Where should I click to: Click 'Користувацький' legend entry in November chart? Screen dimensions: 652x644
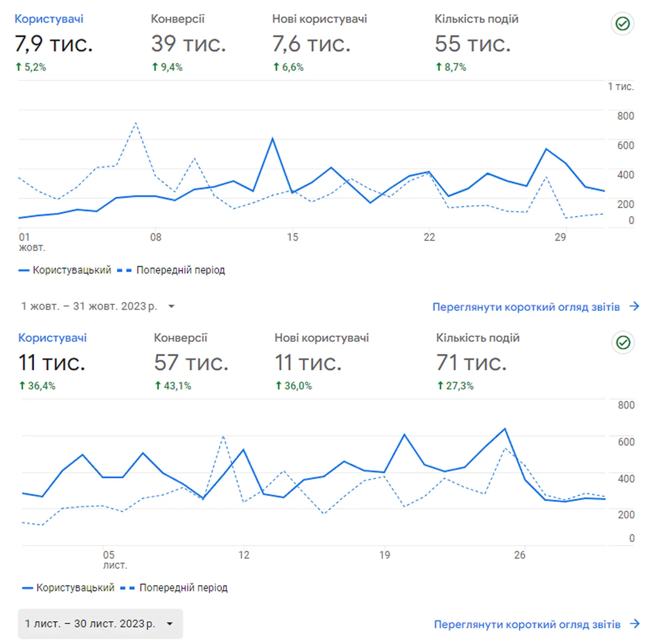pyautogui.click(x=68, y=588)
